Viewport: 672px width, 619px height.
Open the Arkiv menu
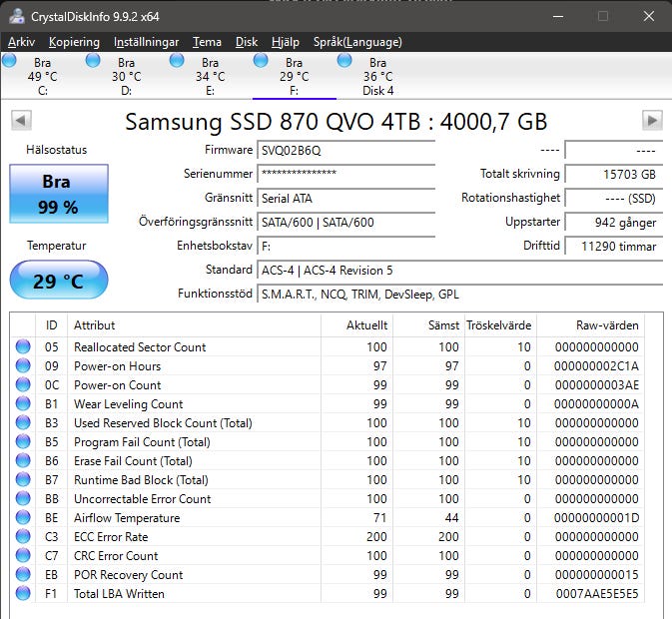(x=21, y=42)
